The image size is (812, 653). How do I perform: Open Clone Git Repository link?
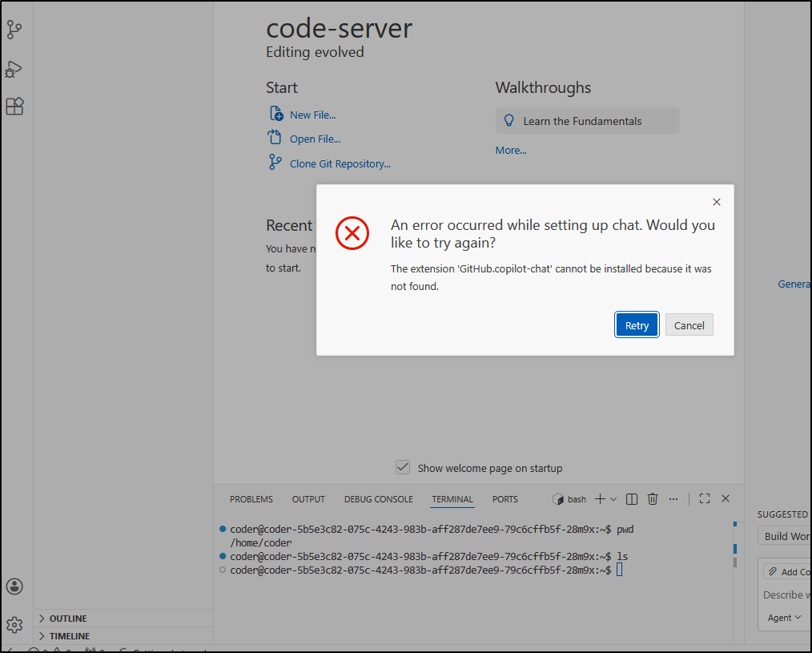(340, 163)
